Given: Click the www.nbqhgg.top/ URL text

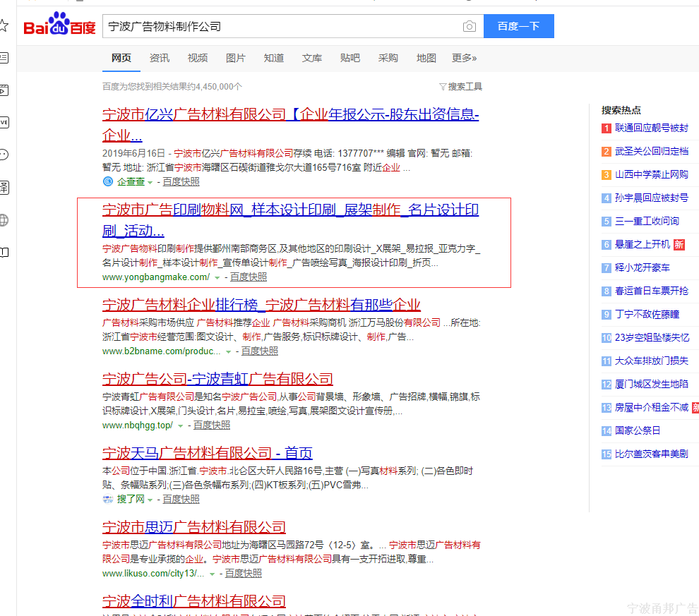Looking at the screenshot, I should pyautogui.click(x=138, y=425).
